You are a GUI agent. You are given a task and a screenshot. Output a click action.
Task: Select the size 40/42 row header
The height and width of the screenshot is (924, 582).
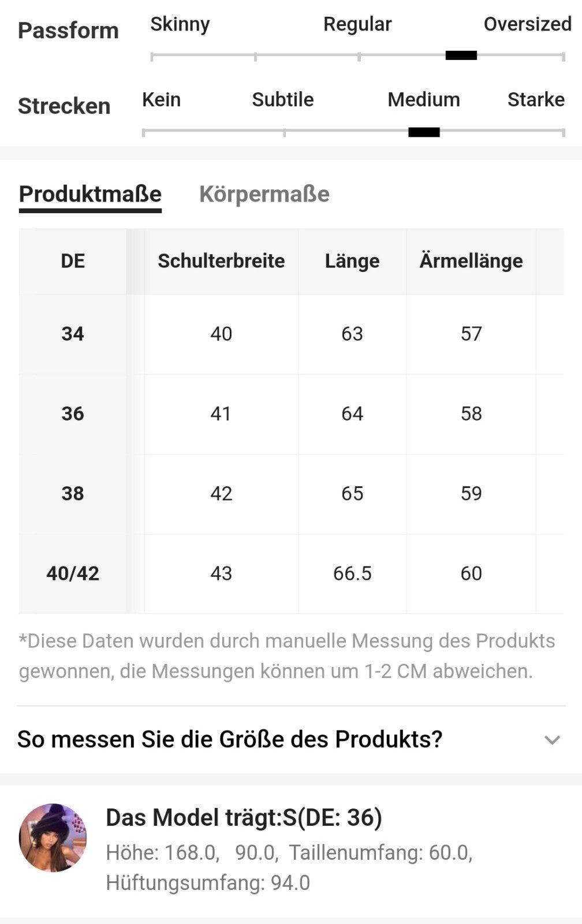[73, 573]
